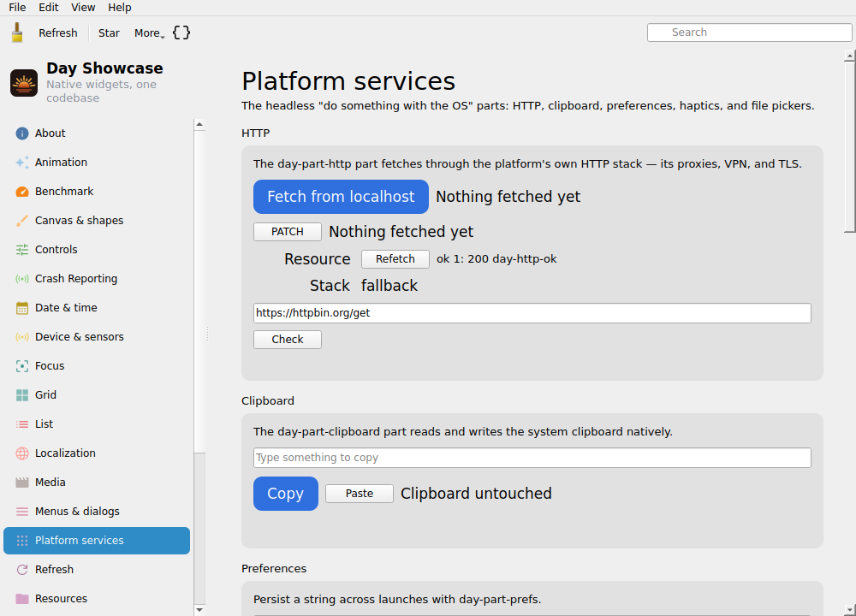Screen dimensions: 856x616
Task: Open the View menu
Action: coord(83,8)
